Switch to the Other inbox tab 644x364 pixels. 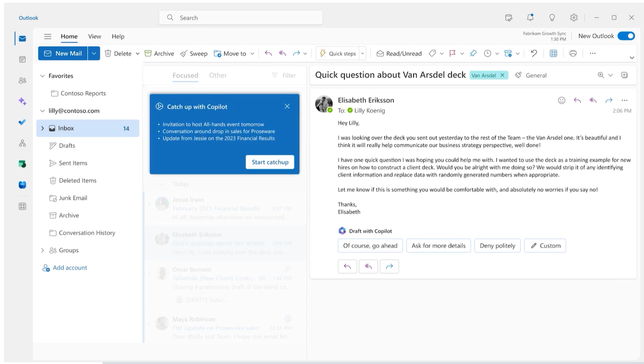(x=218, y=75)
